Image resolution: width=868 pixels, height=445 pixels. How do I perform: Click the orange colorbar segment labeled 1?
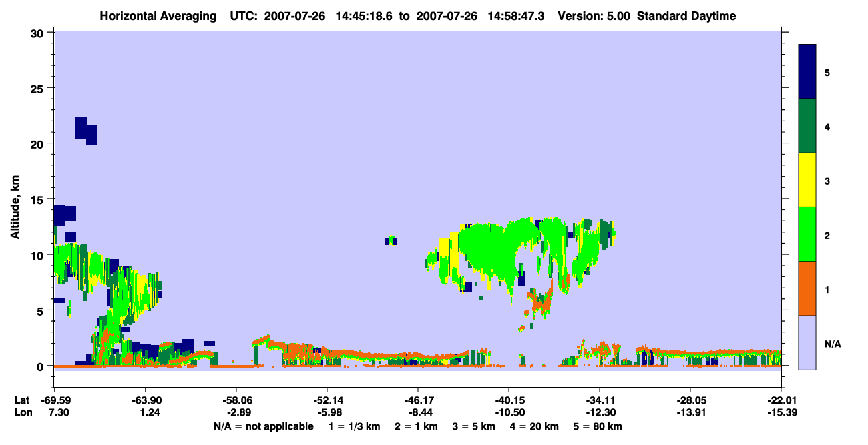807,288
